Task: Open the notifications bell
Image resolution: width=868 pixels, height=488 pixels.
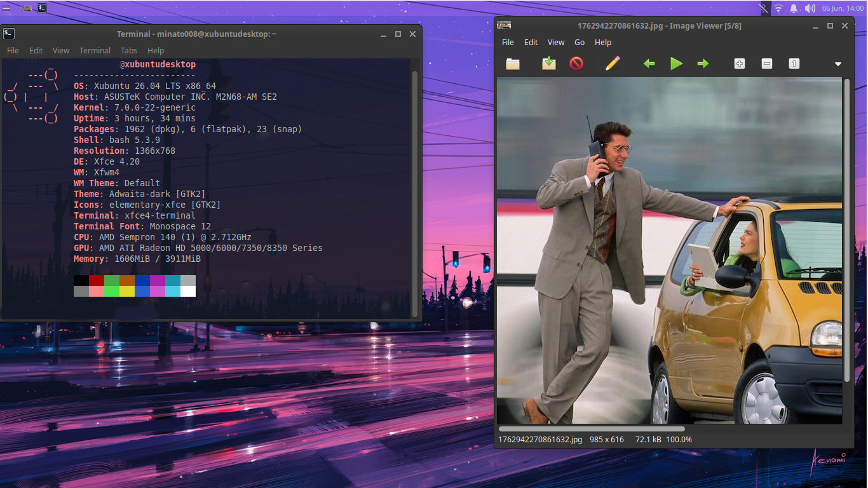Action: pos(794,8)
